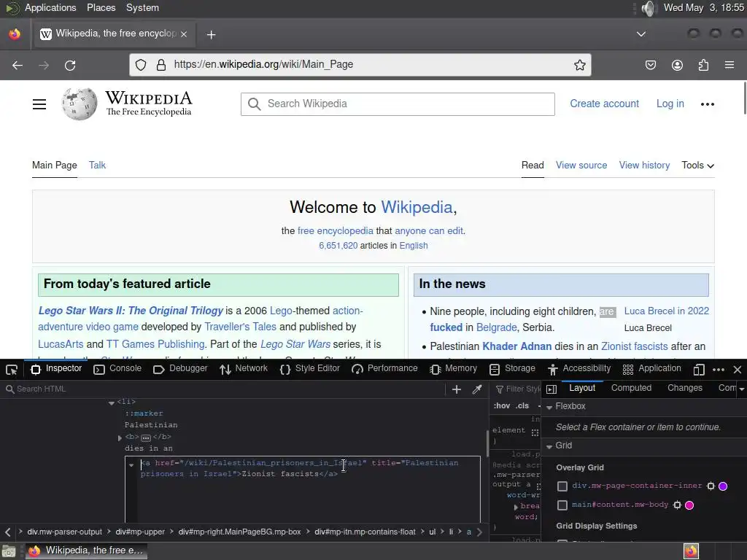Open the Khader Adnan link

click(517, 346)
